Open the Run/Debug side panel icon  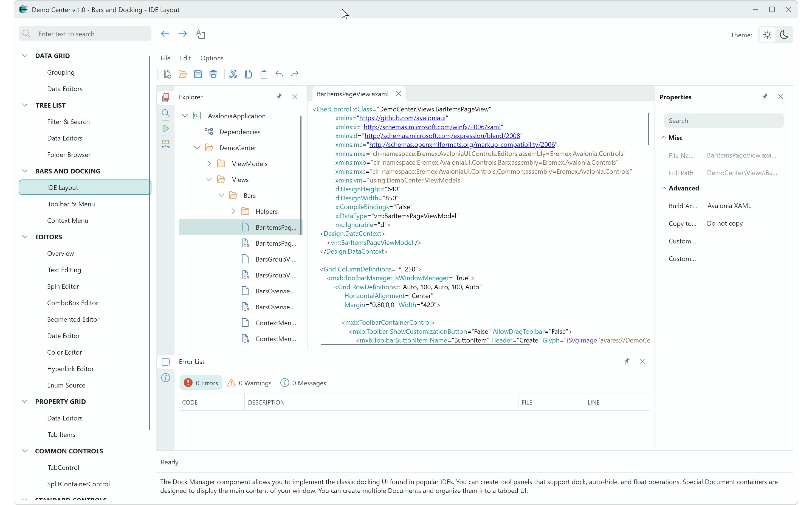165,129
